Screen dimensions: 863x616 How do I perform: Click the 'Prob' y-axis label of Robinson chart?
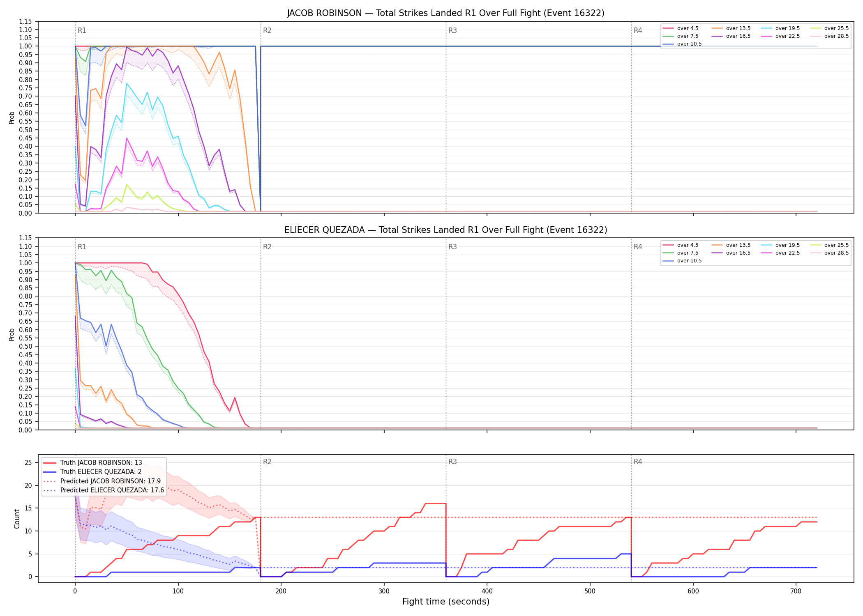point(12,117)
